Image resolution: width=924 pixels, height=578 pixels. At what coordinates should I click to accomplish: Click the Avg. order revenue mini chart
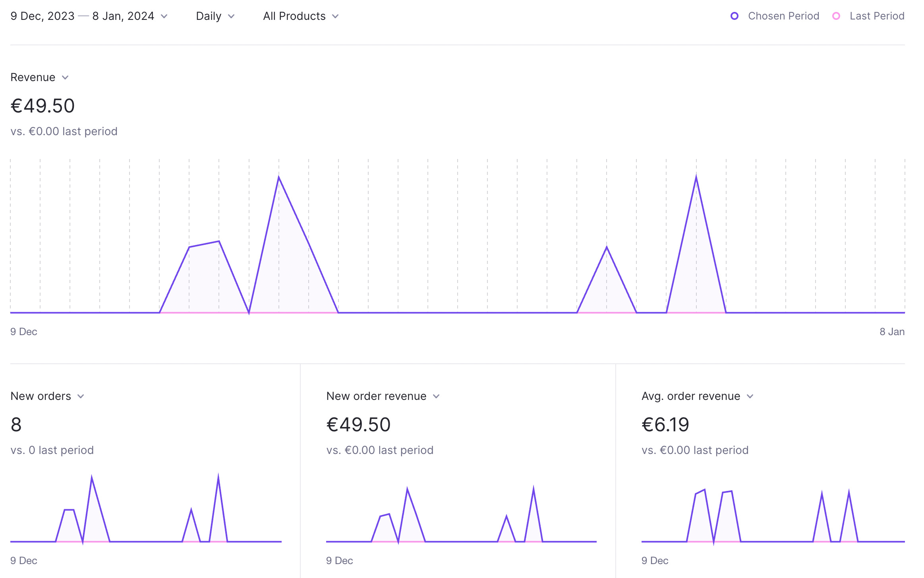(x=773, y=517)
